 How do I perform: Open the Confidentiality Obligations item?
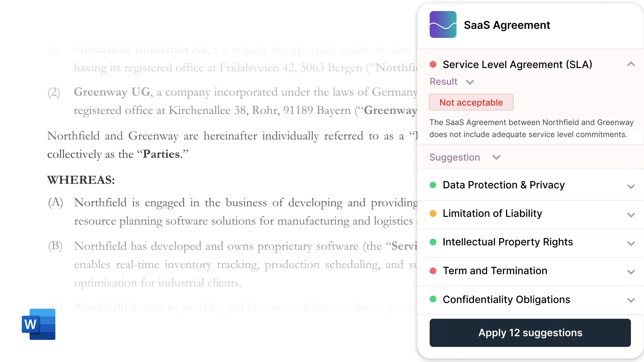point(506,299)
